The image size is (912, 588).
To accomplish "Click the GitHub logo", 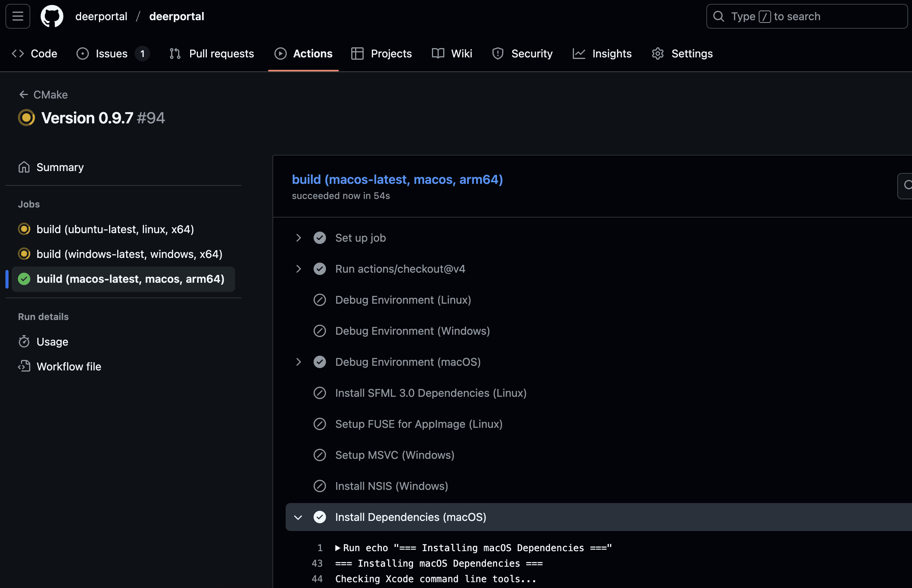I will coord(52,16).
